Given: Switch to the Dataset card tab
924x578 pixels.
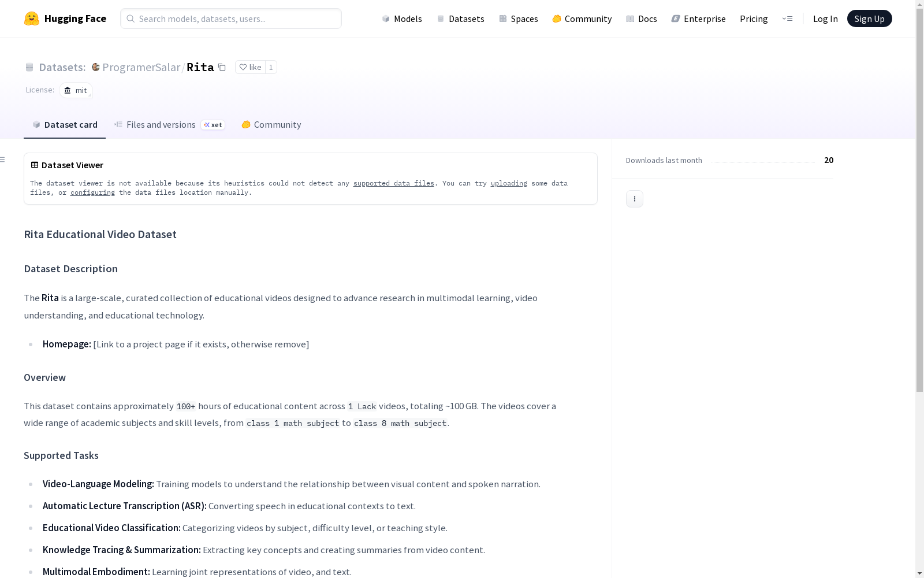Looking at the screenshot, I should pyautogui.click(x=65, y=125).
